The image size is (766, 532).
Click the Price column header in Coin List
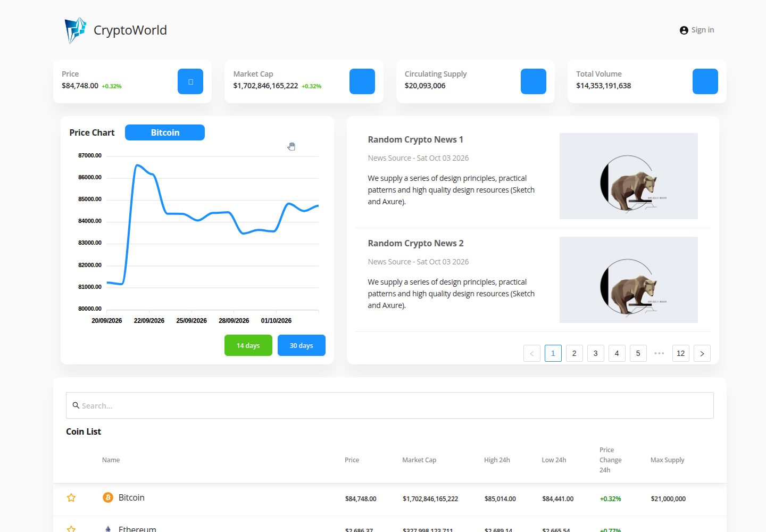click(x=352, y=460)
